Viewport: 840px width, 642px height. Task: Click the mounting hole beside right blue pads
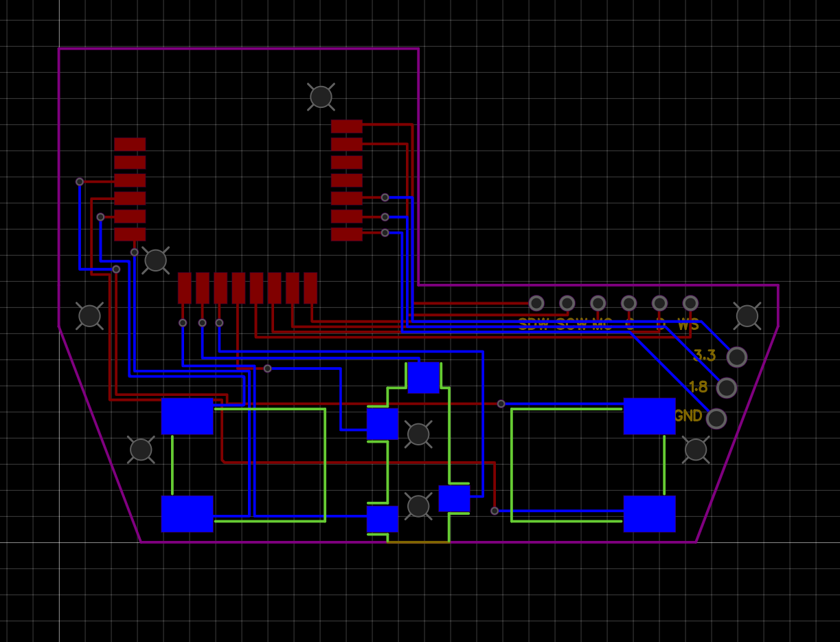pyautogui.click(x=696, y=450)
